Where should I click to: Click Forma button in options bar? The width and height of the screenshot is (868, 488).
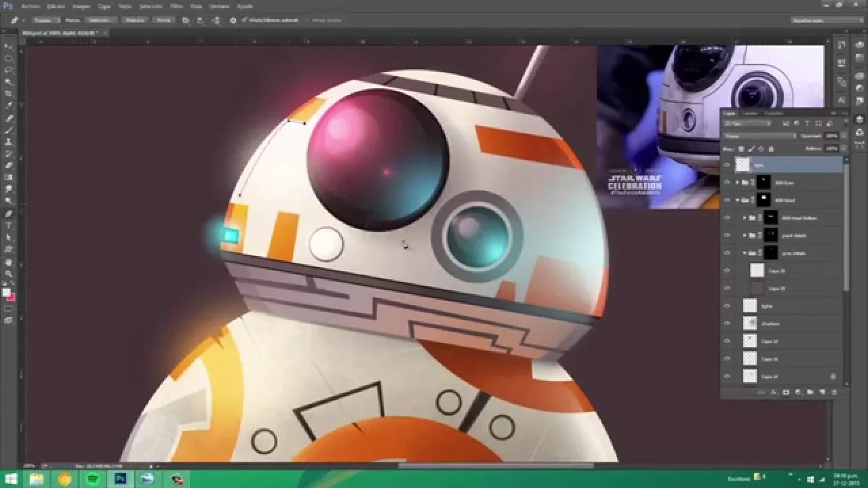coord(164,20)
